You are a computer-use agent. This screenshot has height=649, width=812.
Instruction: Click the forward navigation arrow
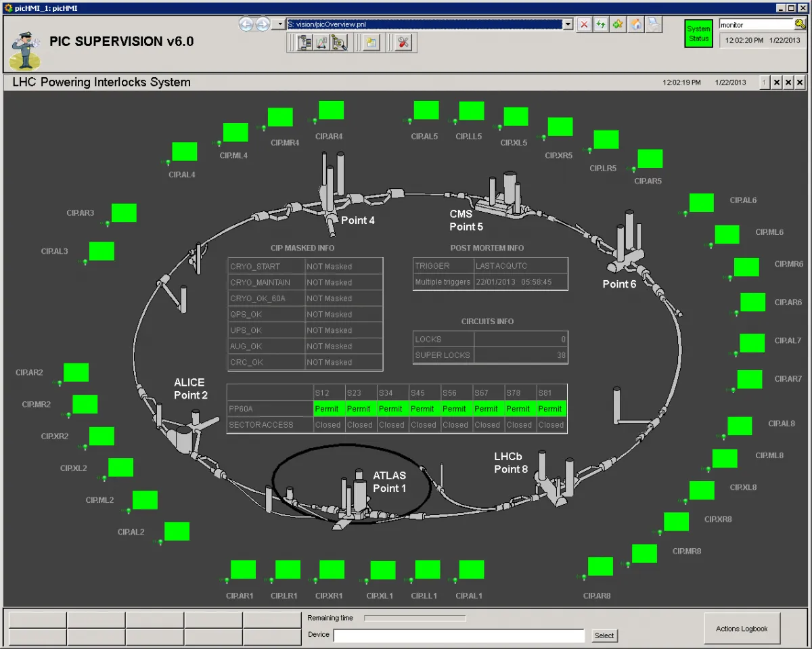tap(263, 24)
